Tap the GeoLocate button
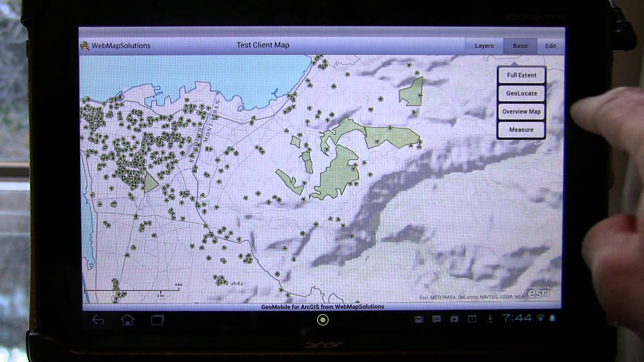 pos(521,94)
